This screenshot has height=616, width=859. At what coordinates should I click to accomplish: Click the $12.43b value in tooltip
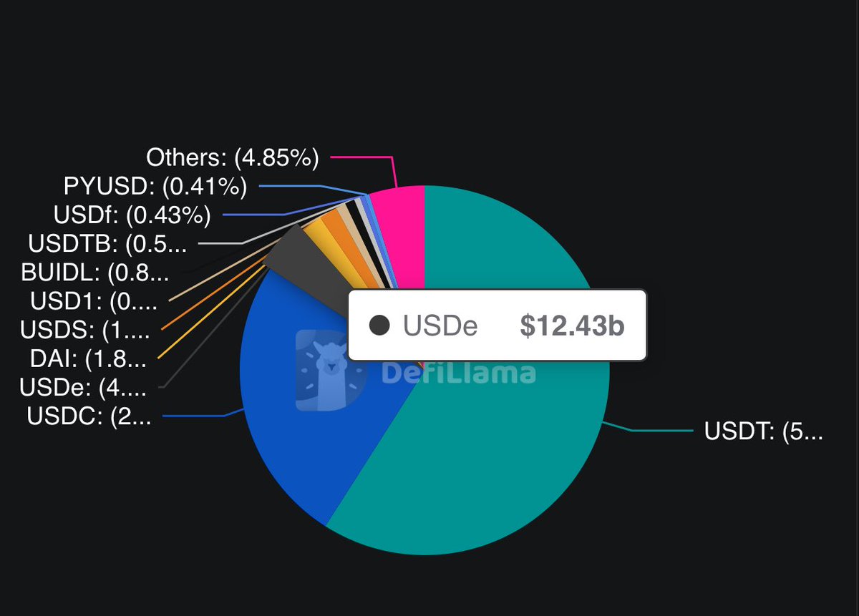572,326
